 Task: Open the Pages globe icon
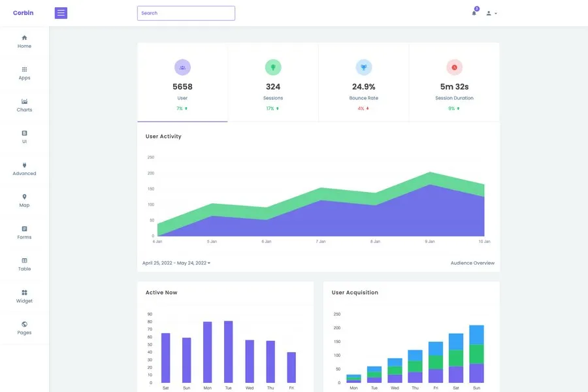pos(24,324)
